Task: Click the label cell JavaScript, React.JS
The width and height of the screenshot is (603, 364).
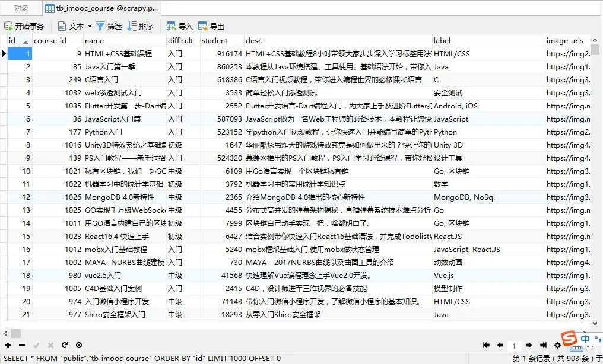Action: click(489, 250)
